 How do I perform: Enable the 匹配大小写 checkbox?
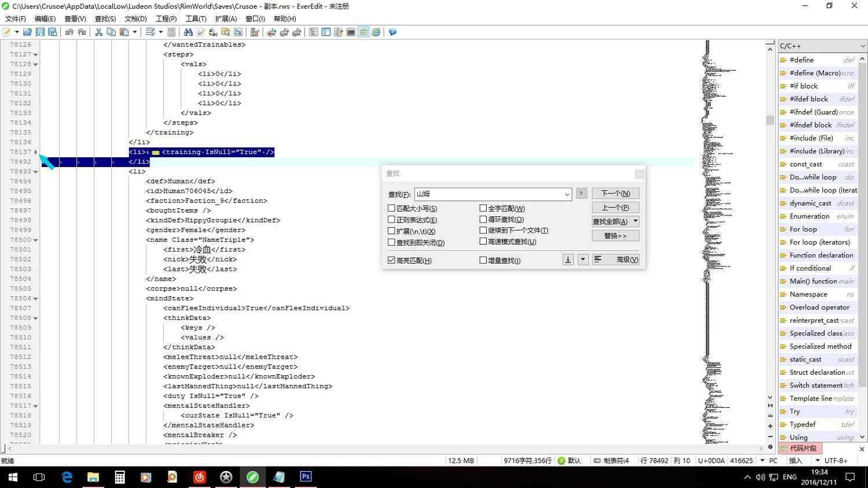pos(392,208)
